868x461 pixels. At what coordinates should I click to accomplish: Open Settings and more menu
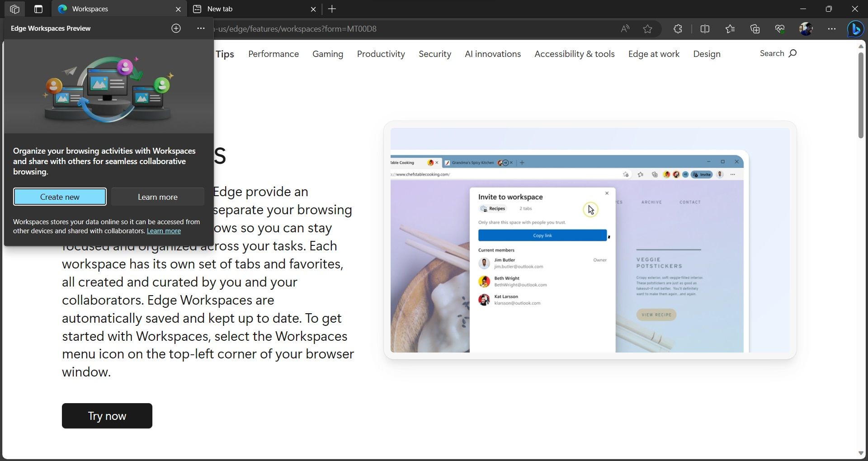(x=831, y=28)
